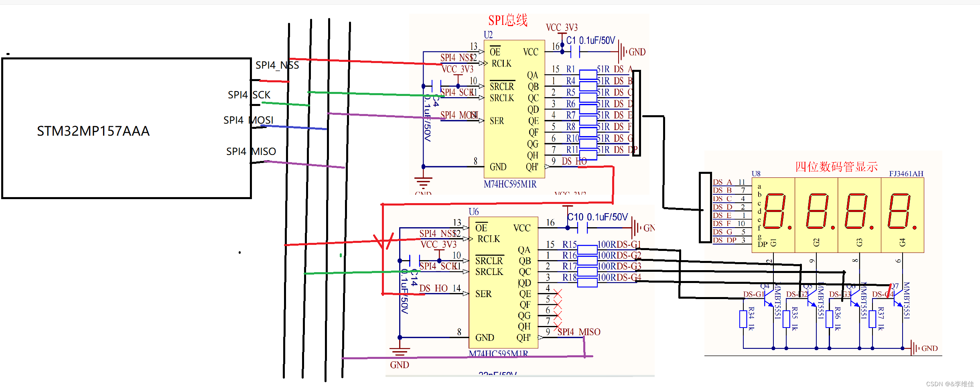
Task: Select the R7 resistor label
Action: [570, 115]
